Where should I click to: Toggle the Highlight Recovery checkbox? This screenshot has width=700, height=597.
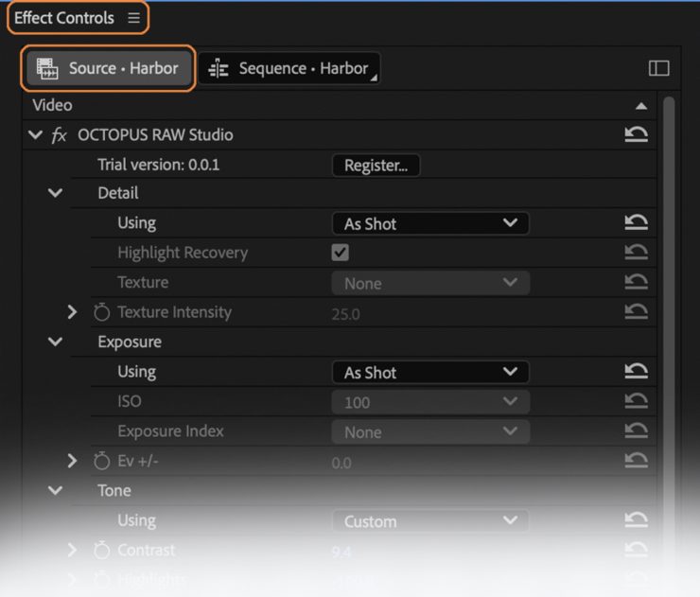(x=341, y=253)
